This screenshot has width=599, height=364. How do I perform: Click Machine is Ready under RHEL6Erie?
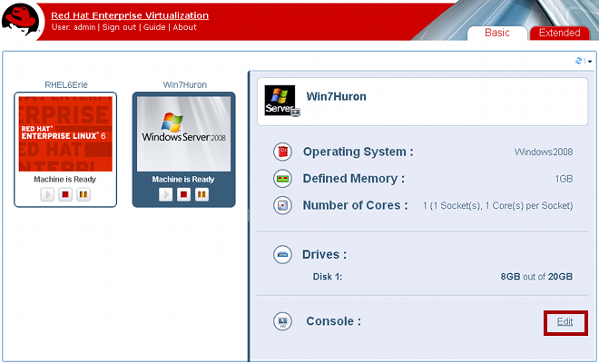(65, 179)
